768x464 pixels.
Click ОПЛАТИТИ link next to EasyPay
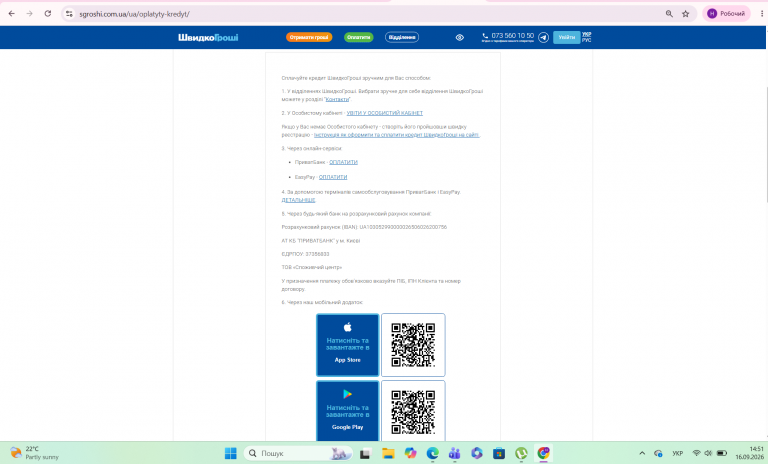pos(333,177)
